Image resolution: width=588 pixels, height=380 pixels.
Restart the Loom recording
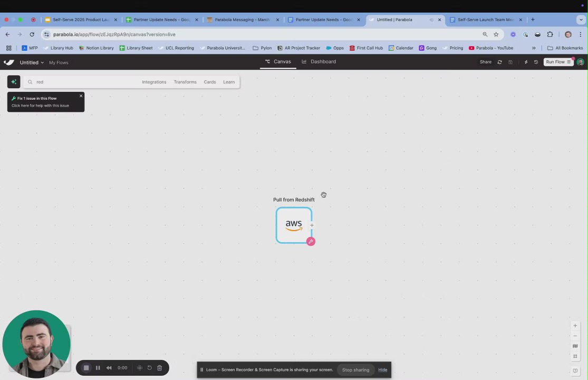[x=149, y=368]
